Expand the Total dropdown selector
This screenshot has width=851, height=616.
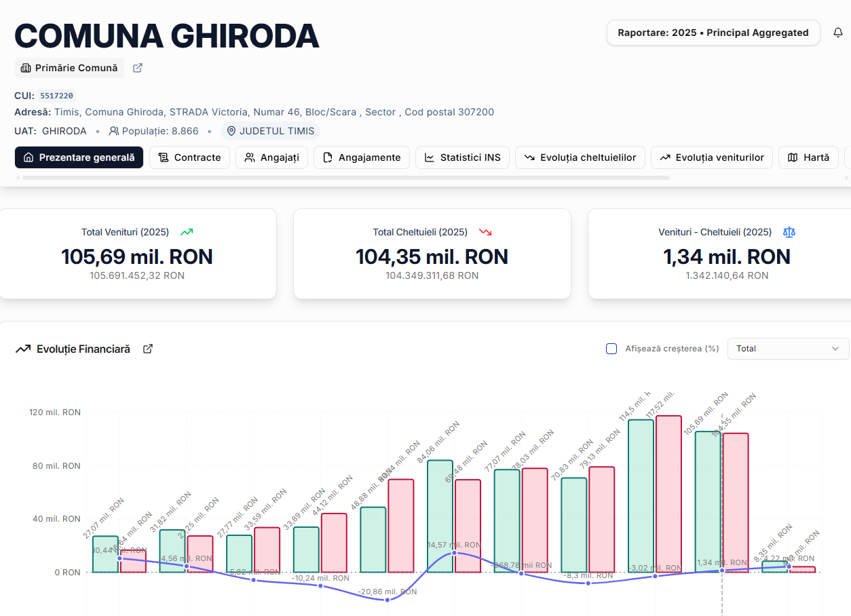coord(788,349)
